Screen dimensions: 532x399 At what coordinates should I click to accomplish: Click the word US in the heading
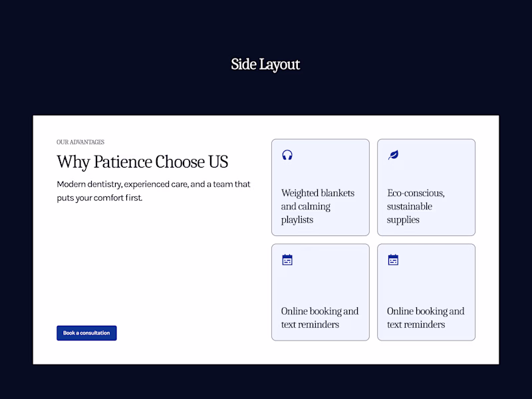coord(218,162)
